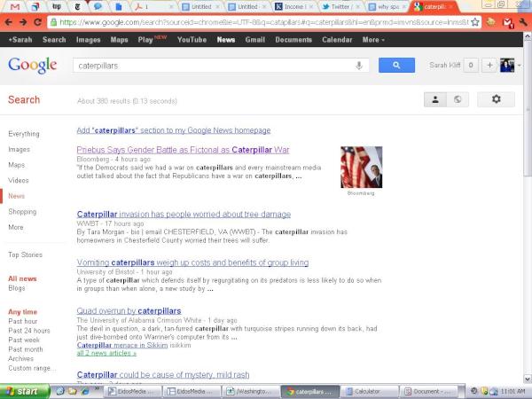The image size is (532, 399).
Task: Expand the account menu arrow beside photo
Action: 519,66
